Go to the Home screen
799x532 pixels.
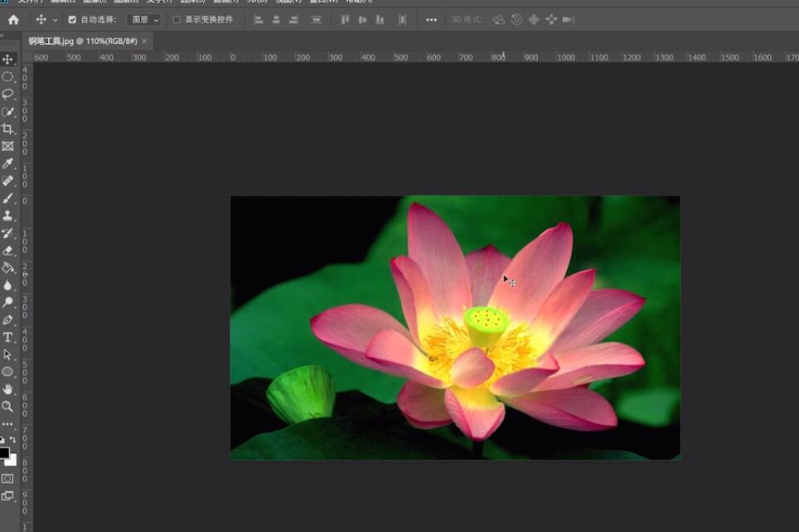pyautogui.click(x=14, y=20)
